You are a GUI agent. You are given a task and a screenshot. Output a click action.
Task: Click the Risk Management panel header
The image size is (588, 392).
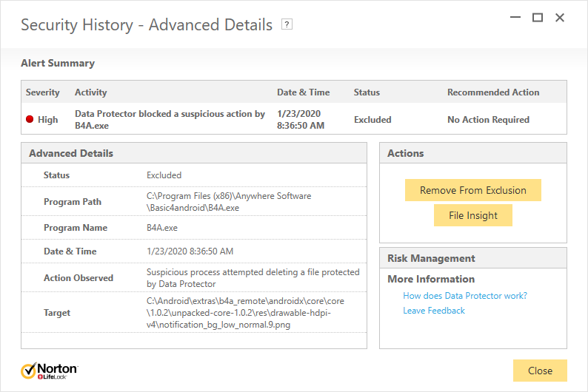(x=473, y=258)
